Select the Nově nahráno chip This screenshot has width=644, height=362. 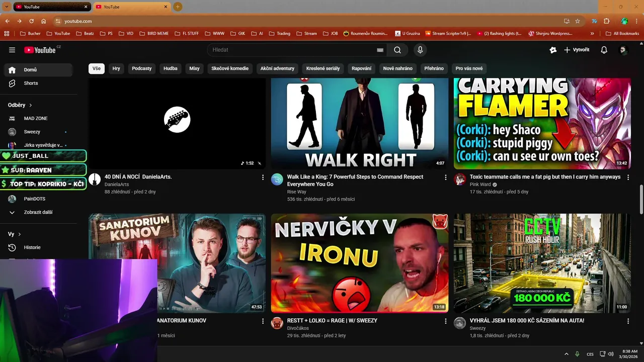tap(398, 68)
